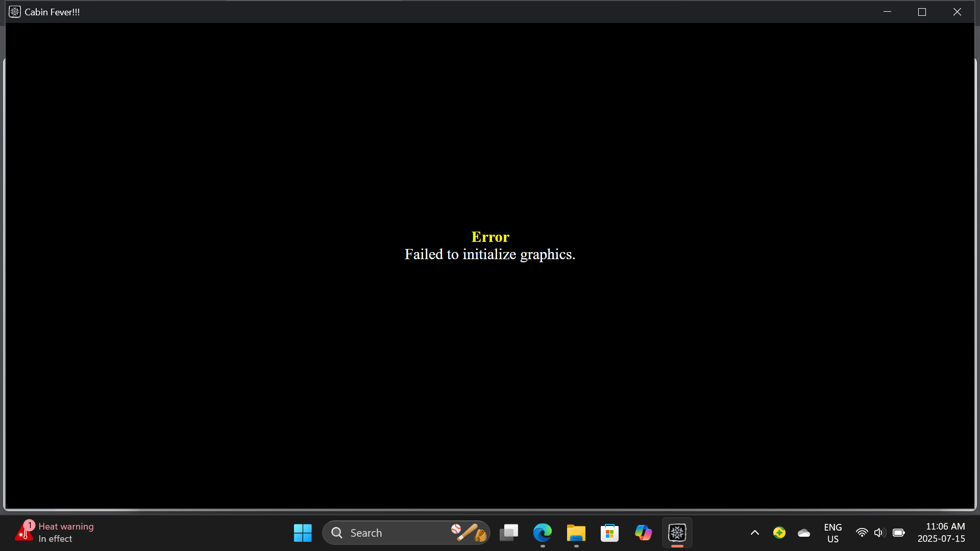Viewport: 980px width, 551px height.
Task: Open Copilot from the taskbar
Action: click(644, 533)
